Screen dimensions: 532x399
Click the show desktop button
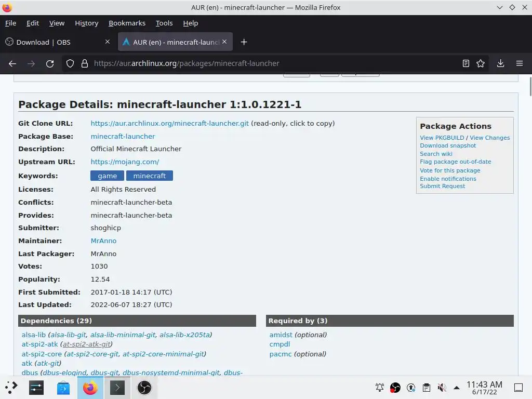518,388
